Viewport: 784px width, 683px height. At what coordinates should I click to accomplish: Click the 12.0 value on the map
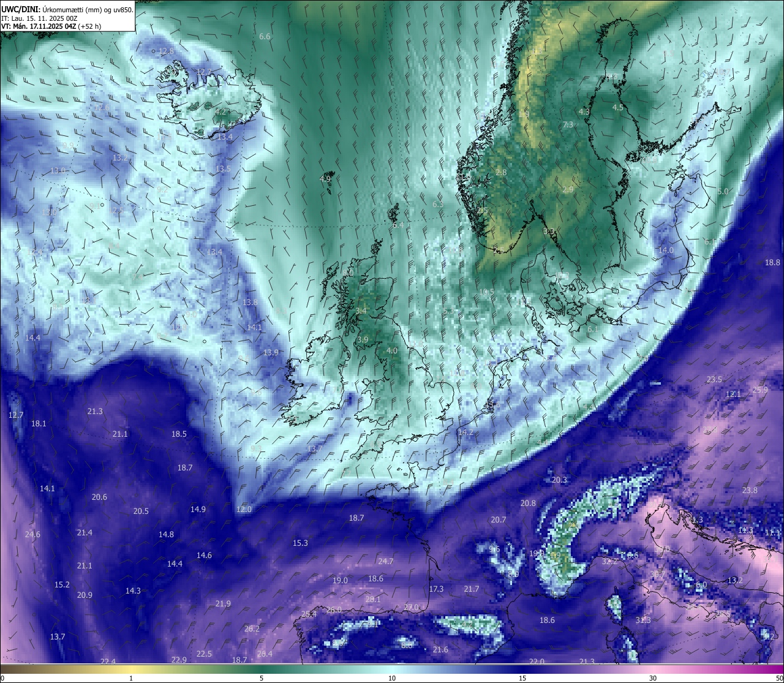pos(244,509)
